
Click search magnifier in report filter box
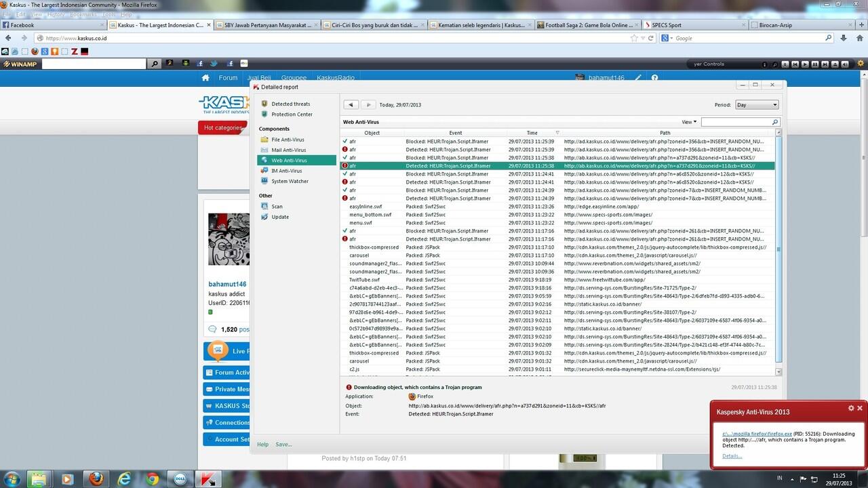tap(775, 122)
